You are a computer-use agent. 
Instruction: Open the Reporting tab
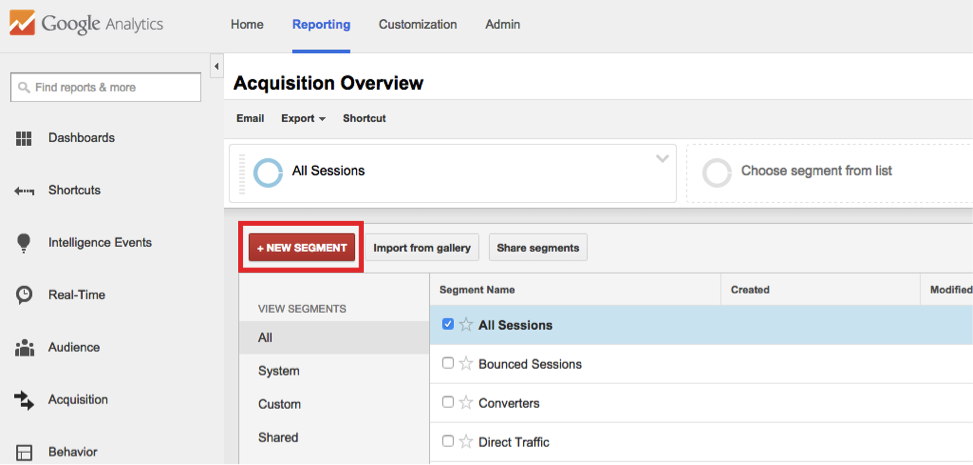point(321,25)
